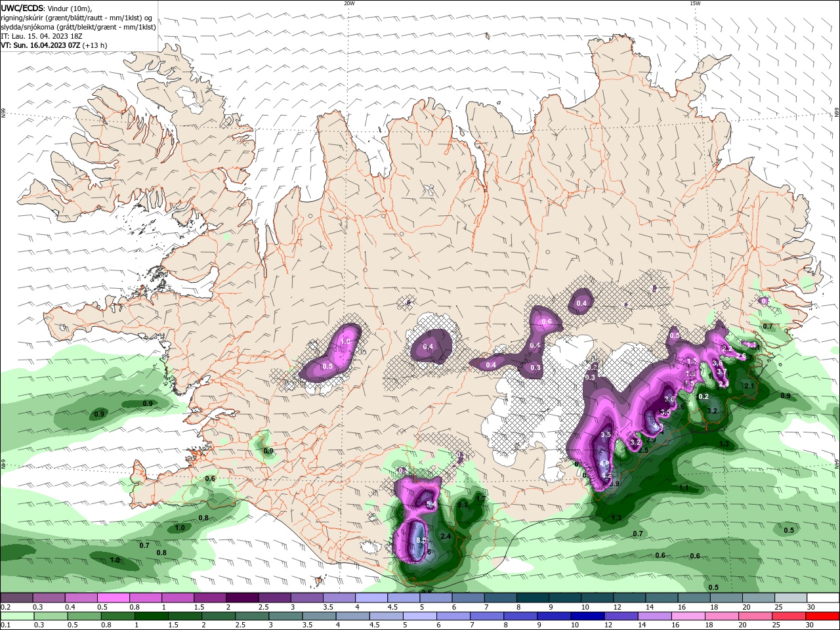Pick rain legend swatch between 1 and 1.5
The height and width of the screenshot is (630, 840).
point(152,616)
